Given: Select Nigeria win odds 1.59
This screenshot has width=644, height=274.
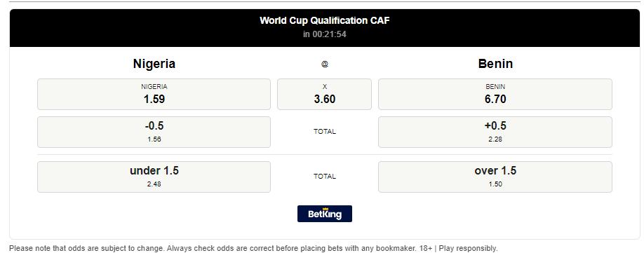Looking at the screenshot, I should (x=154, y=95).
